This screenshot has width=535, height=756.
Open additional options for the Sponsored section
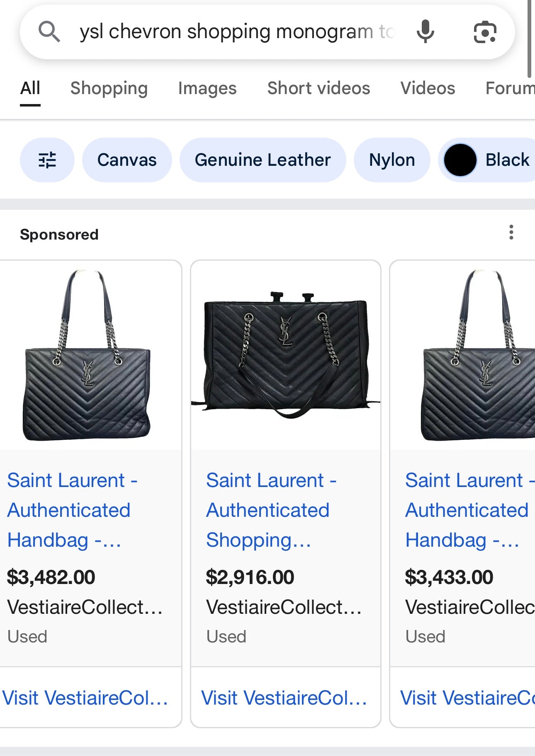point(511,233)
